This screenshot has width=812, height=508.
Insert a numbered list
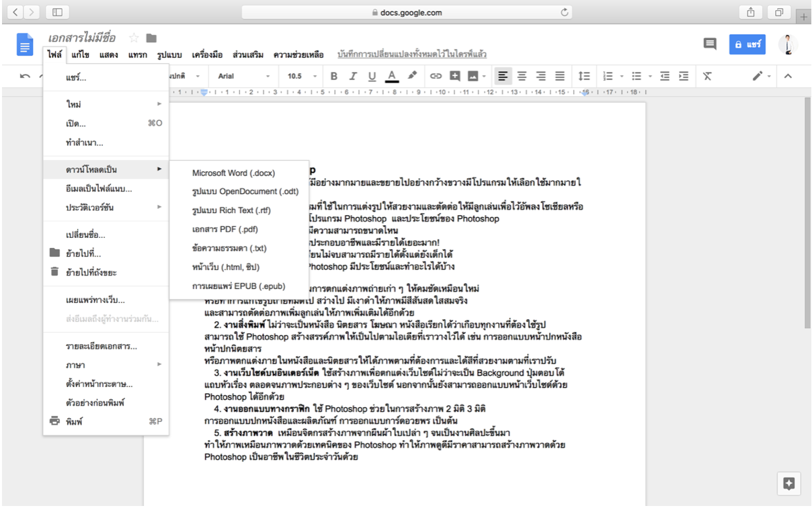pos(608,77)
